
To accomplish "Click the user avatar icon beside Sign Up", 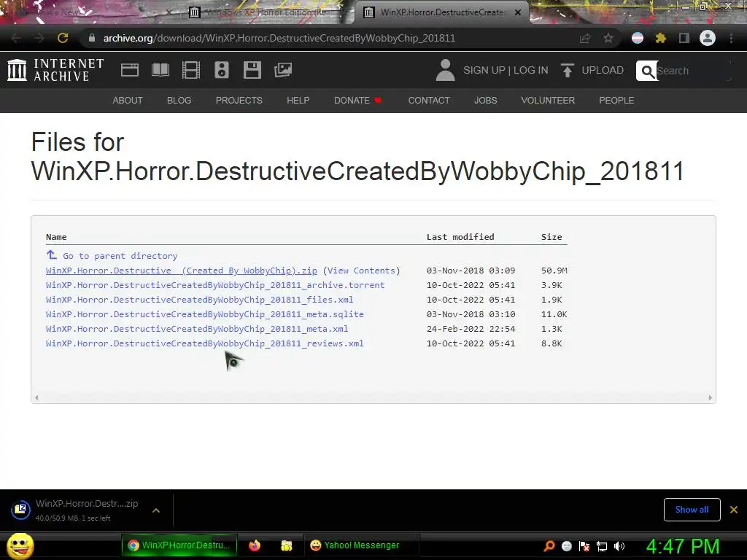I will [x=446, y=70].
